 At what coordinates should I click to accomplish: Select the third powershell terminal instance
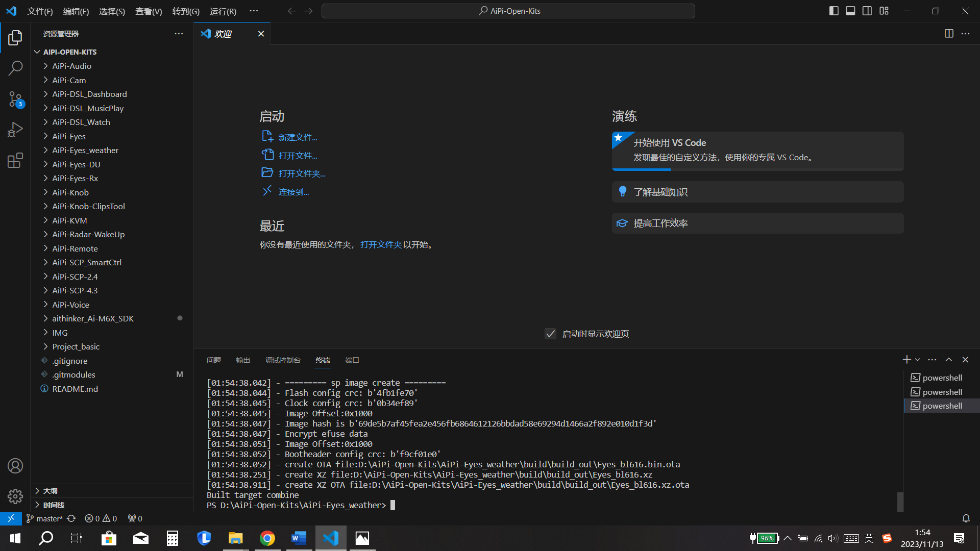[941, 406]
